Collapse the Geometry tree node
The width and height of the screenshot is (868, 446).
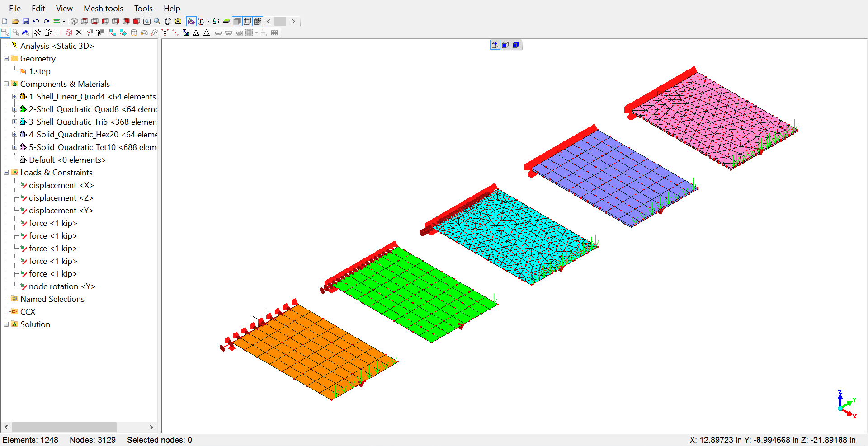(x=6, y=58)
